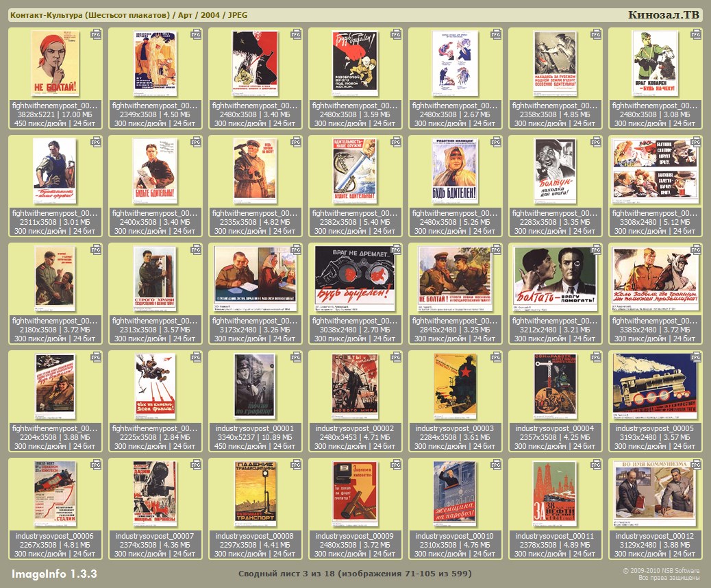The width and height of the screenshot is (711, 588).
Task: Click the JPG badge on the 2.67 МБ card
Action: [496, 35]
